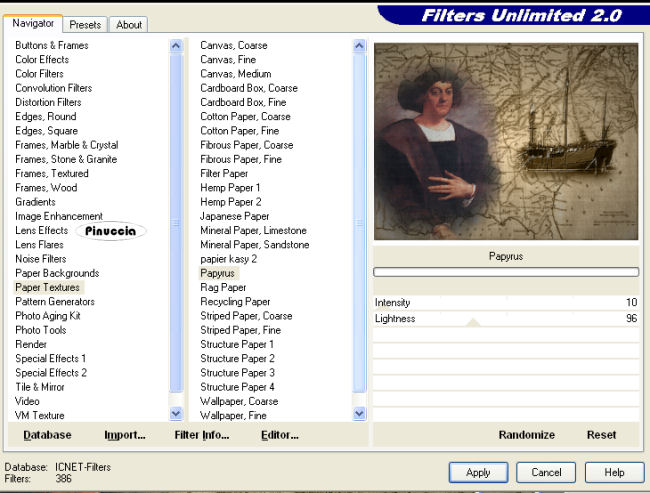Select Frames, Wood category

pyautogui.click(x=46, y=187)
